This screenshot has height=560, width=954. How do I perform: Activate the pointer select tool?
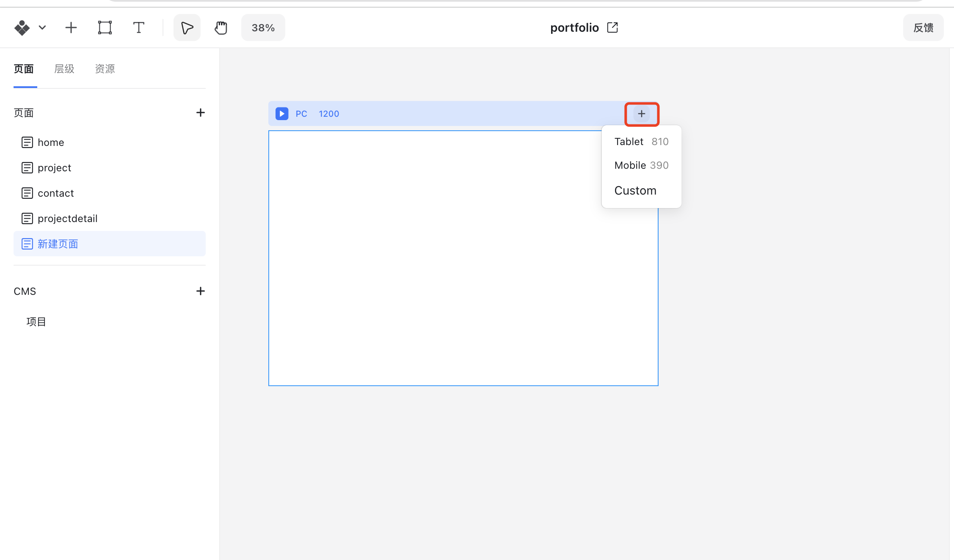(x=187, y=28)
